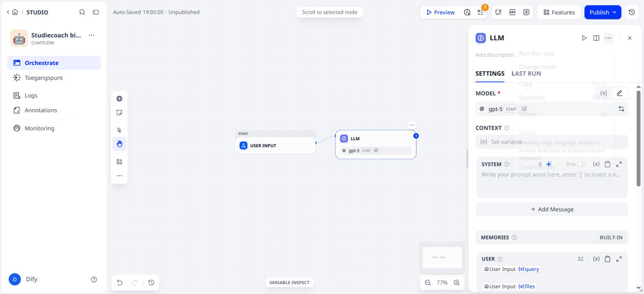Image resolution: width=644 pixels, height=294 pixels.
Task: Open LLM help documentation book icon
Action: click(x=596, y=38)
